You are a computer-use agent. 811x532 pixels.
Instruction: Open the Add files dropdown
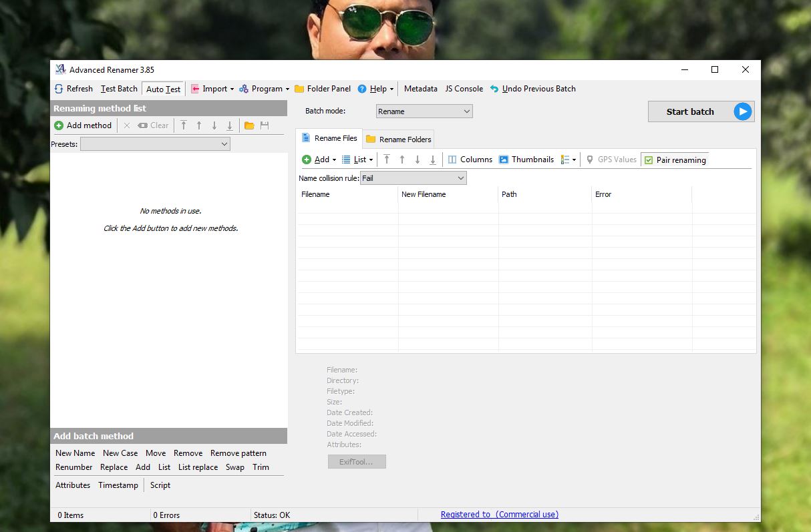click(x=319, y=160)
